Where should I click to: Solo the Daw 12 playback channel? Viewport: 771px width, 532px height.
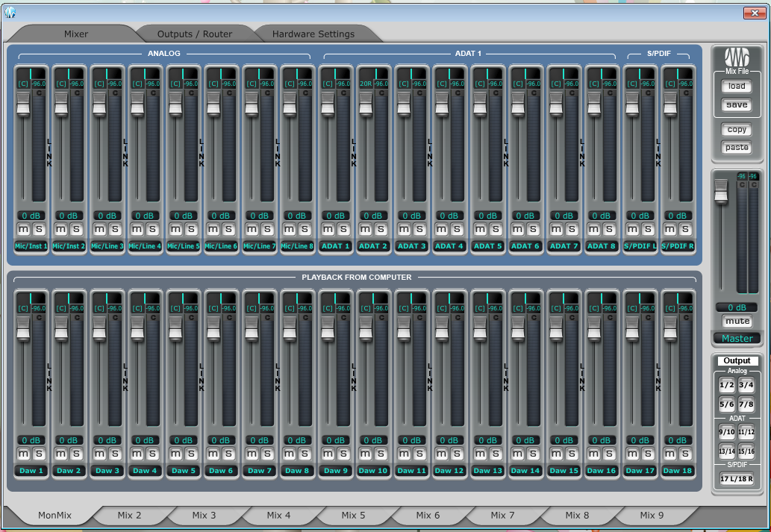pyautogui.click(x=457, y=454)
